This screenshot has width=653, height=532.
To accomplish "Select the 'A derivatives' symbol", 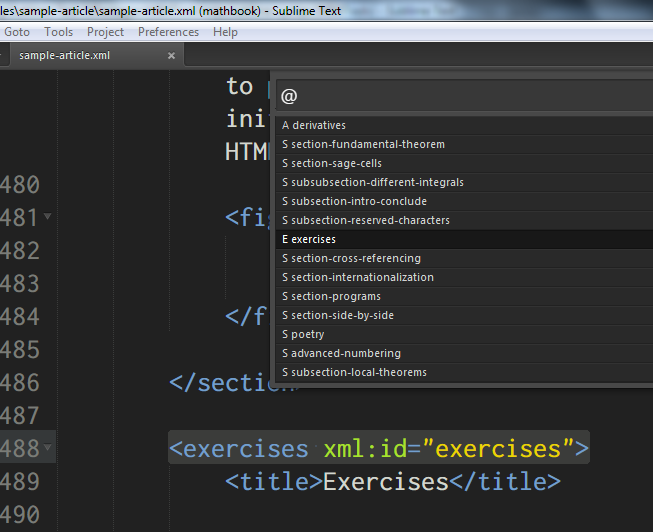I will (464, 125).
